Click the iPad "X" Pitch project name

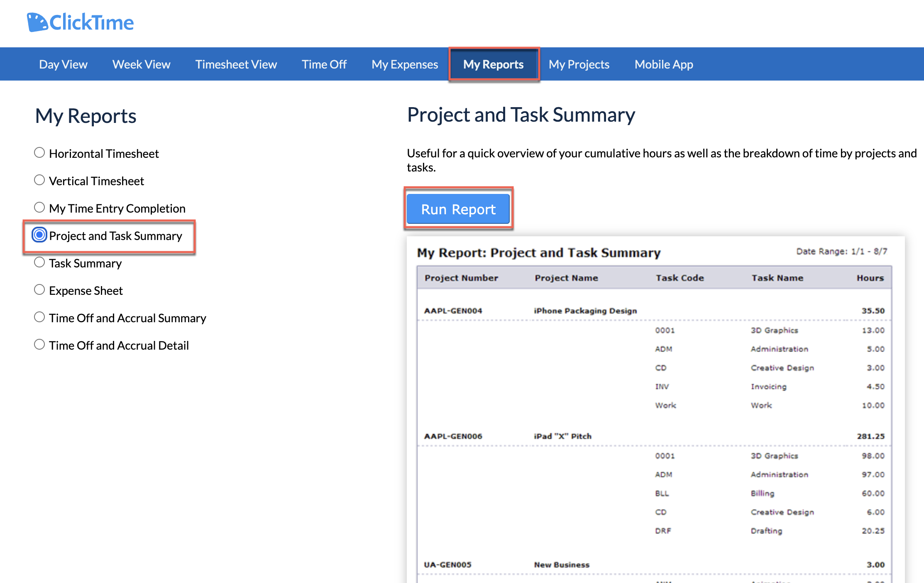click(562, 436)
